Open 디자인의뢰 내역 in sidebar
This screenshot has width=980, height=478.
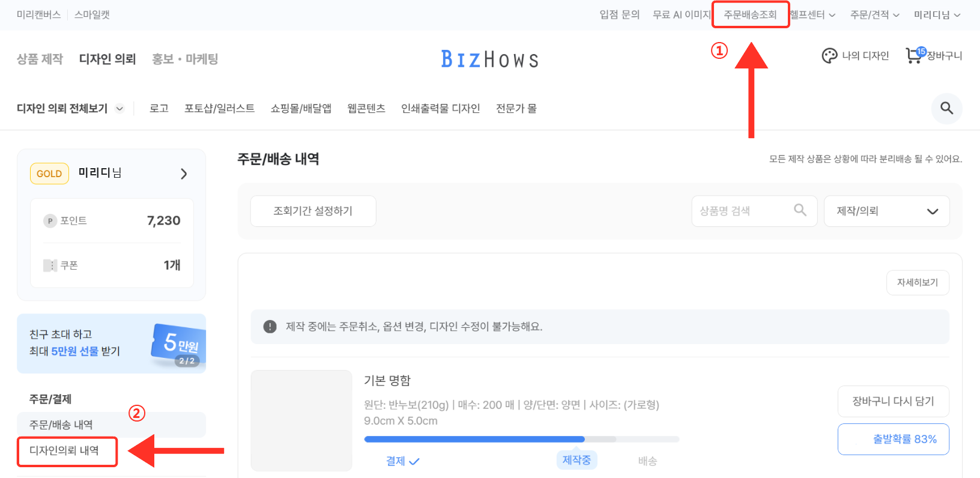click(64, 450)
